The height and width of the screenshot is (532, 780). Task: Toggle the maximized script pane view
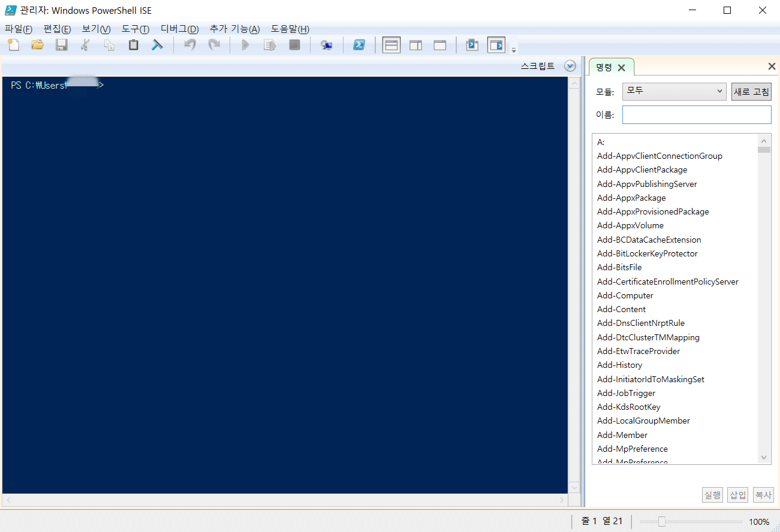(x=439, y=44)
